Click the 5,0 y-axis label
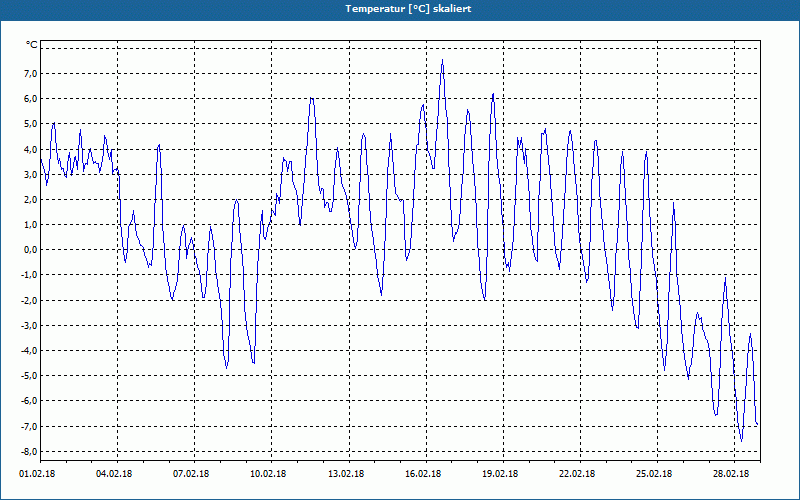Screen dimensions: 800x500 pyautogui.click(x=31, y=124)
